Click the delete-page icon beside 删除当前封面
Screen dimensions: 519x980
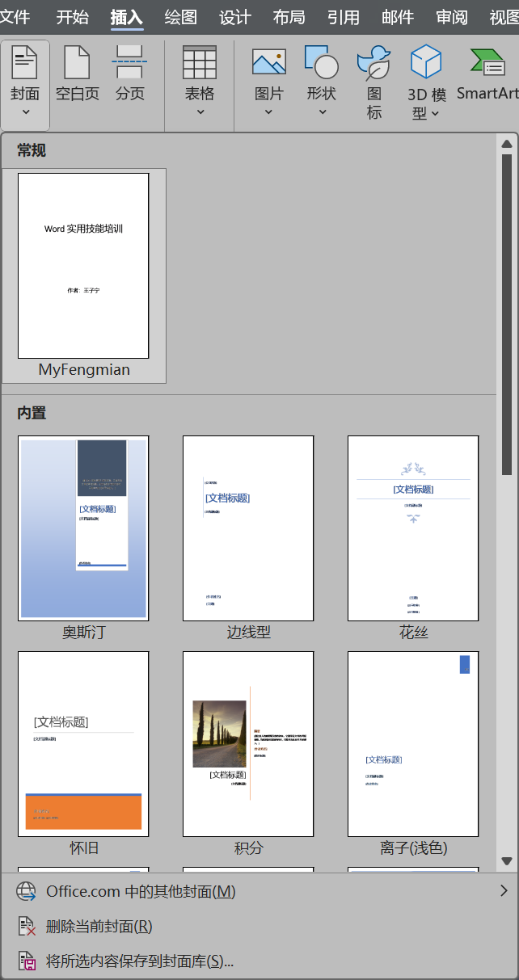tap(27, 927)
